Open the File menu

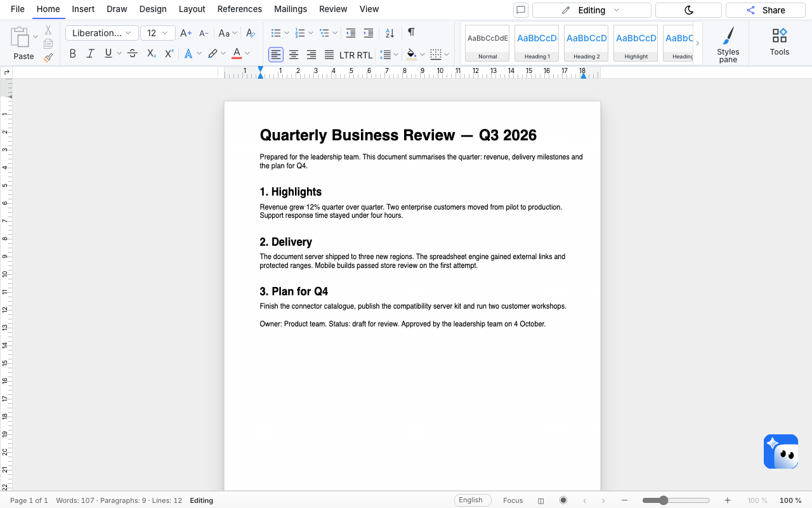[18, 9]
